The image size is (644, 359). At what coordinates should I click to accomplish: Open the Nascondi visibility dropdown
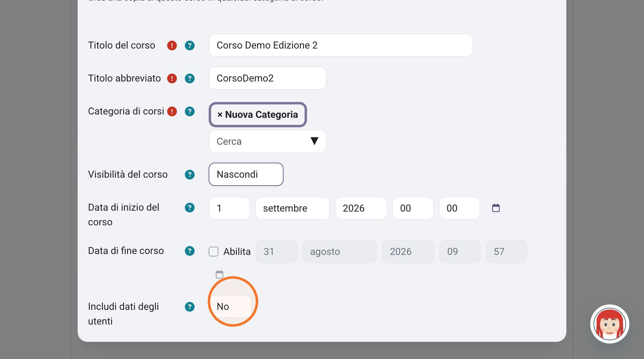click(x=246, y=174)
